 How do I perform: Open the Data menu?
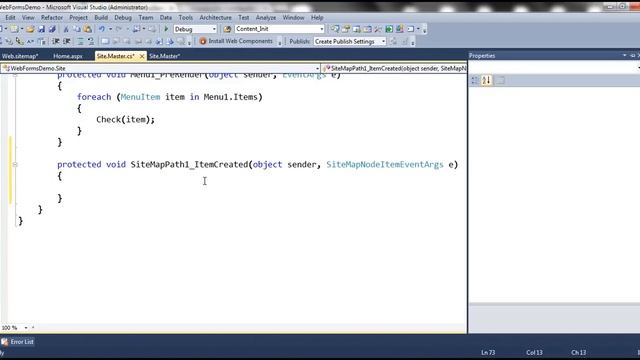pyautogui.click(x=166, y=18)
